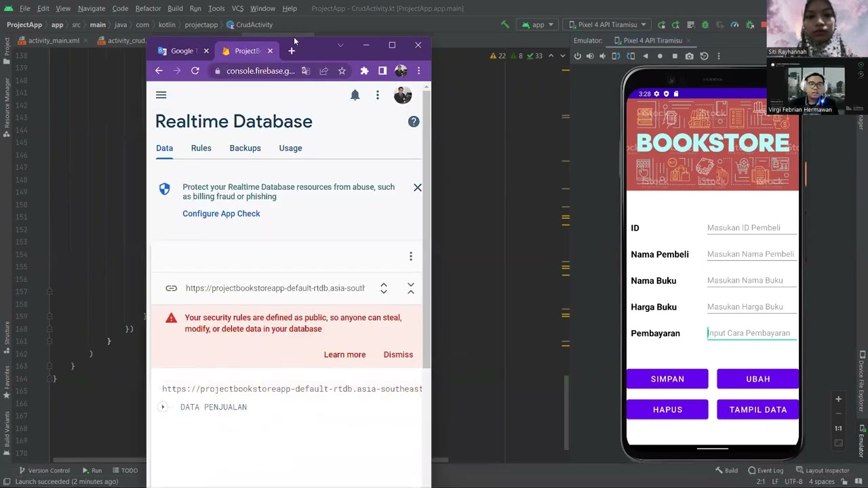Open the Tools menu in Android Studio
The width and height of the screenshot is (868, 488).
[216, 8]
